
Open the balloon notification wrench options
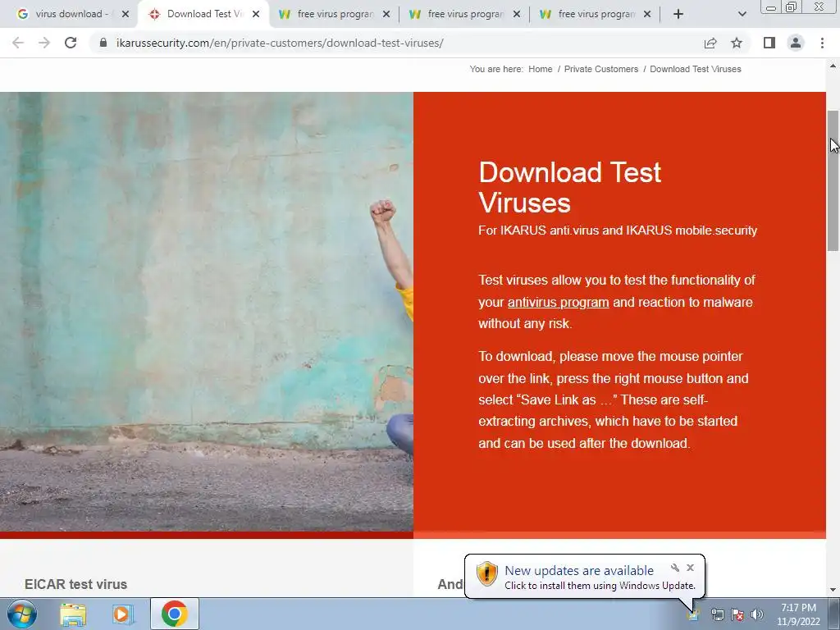pos(675,568)
